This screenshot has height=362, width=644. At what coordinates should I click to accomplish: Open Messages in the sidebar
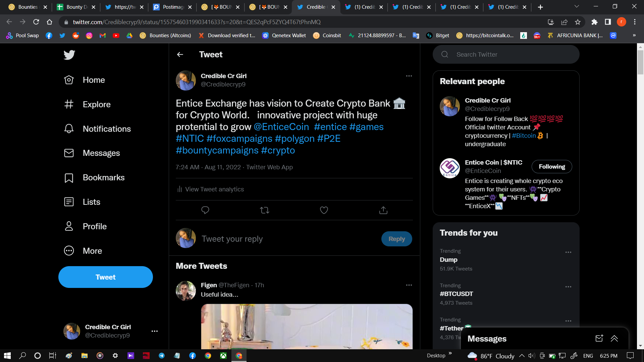point(92,153)
